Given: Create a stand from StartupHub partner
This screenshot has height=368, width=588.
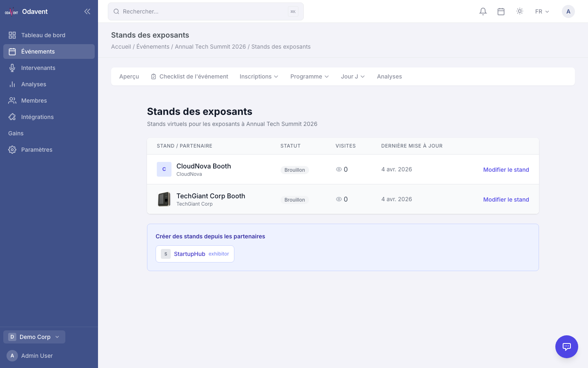Looking at the screenshot, I should (195, 254).
